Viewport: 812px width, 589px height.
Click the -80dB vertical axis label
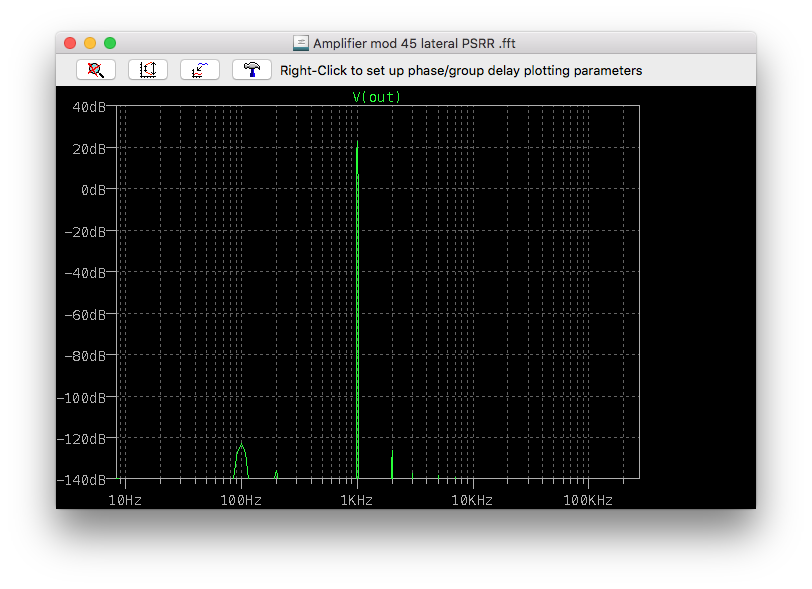[x=85, y=356]
